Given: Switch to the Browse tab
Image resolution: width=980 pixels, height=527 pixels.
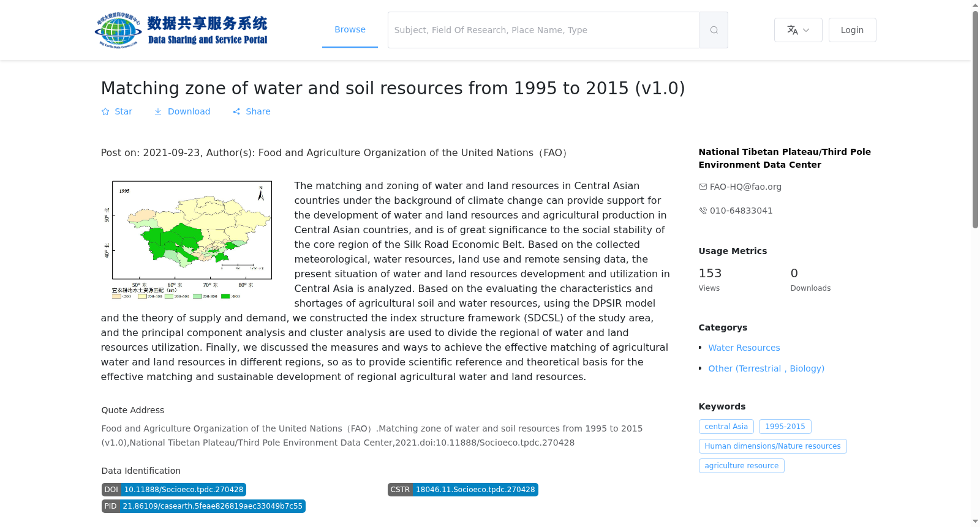Looking at the screenshot, I should point(350,29).
